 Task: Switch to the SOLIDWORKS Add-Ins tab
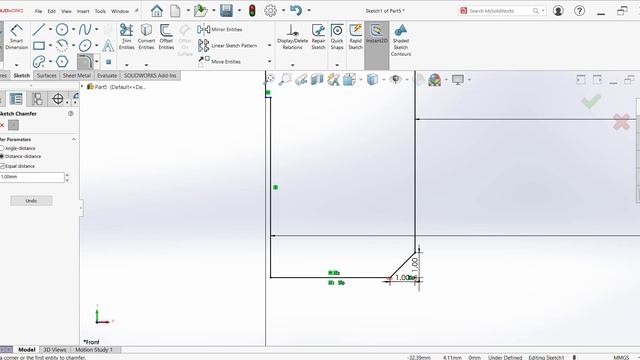coord(150,76)
